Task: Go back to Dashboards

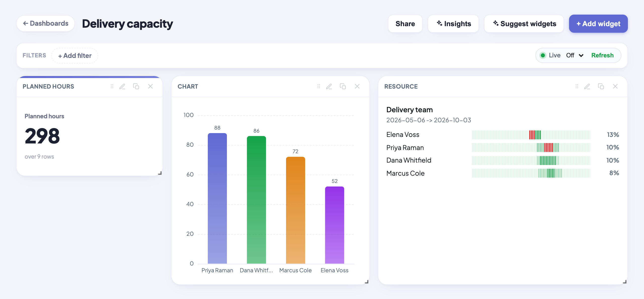Action: click(46, 23)
